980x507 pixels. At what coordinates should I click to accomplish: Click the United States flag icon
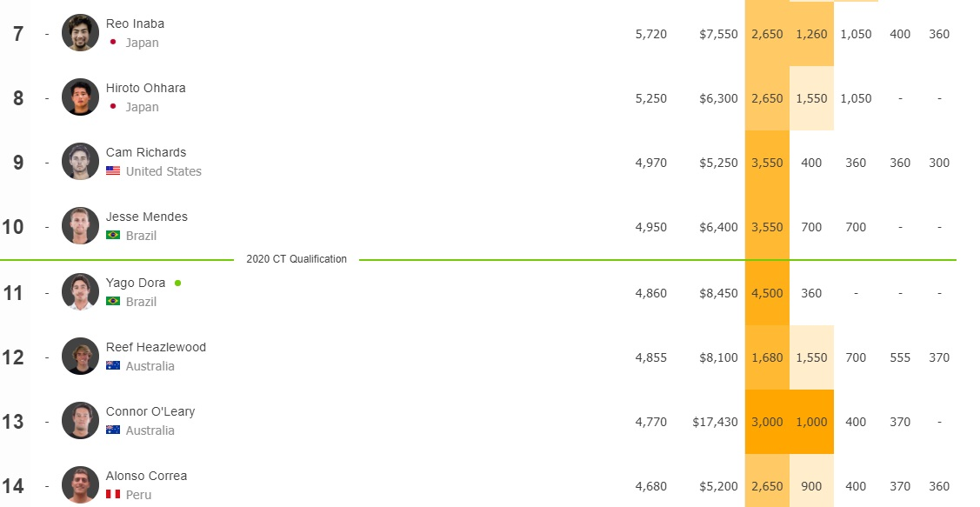pyautogui.click(x=113, y=170)
